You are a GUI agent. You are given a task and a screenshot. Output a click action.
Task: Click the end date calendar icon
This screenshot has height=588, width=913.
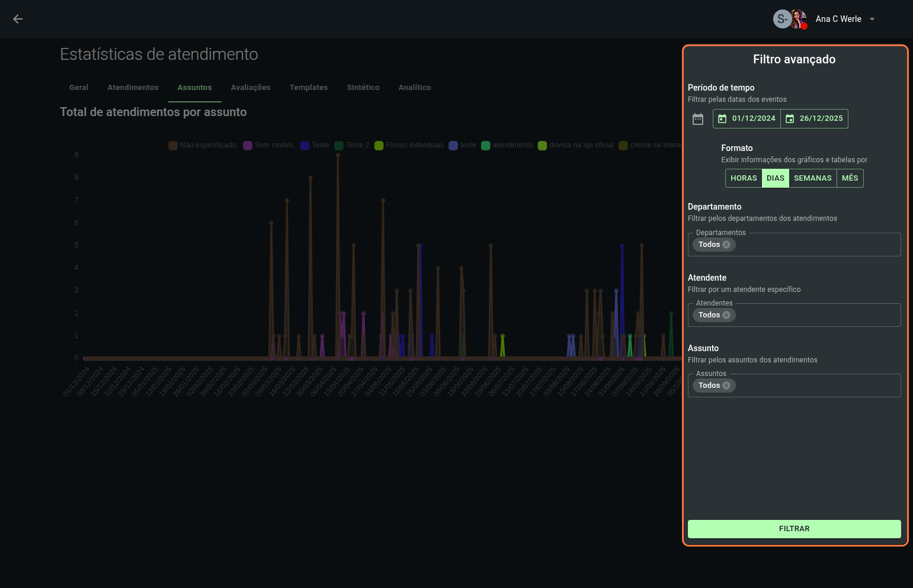pos(790,119)
